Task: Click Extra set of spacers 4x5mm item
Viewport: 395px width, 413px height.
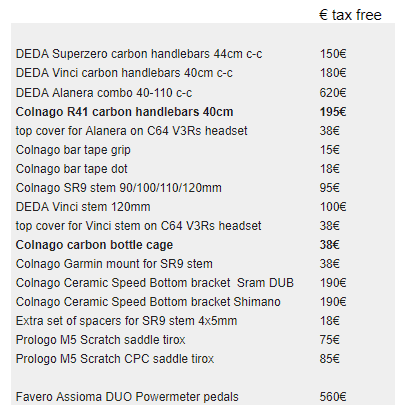Action: click(126, 321)
